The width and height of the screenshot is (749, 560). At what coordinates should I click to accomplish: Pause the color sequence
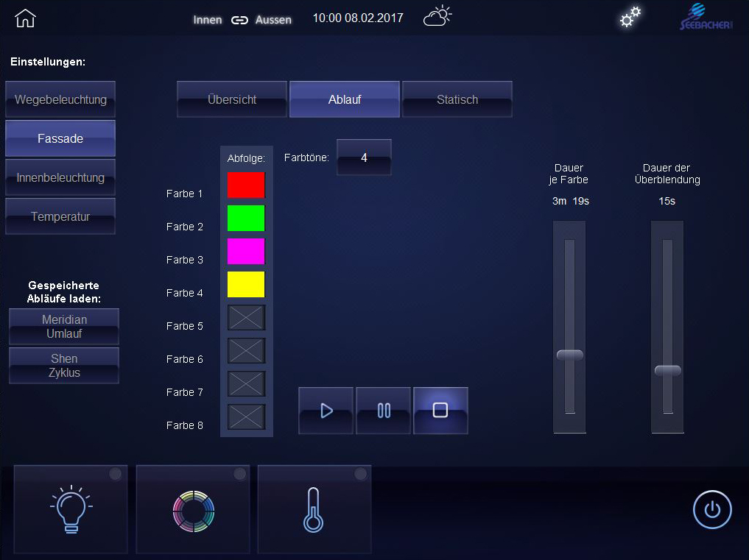point(383,411)
